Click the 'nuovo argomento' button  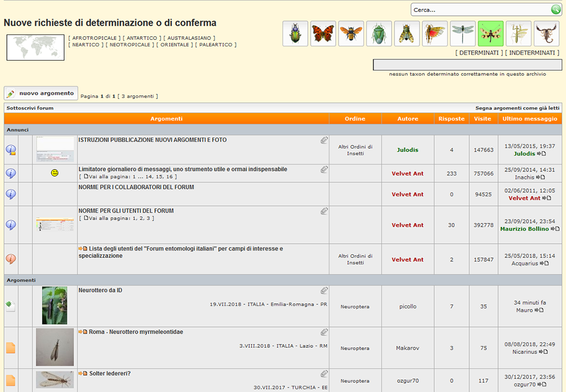[x=41, y=93]
